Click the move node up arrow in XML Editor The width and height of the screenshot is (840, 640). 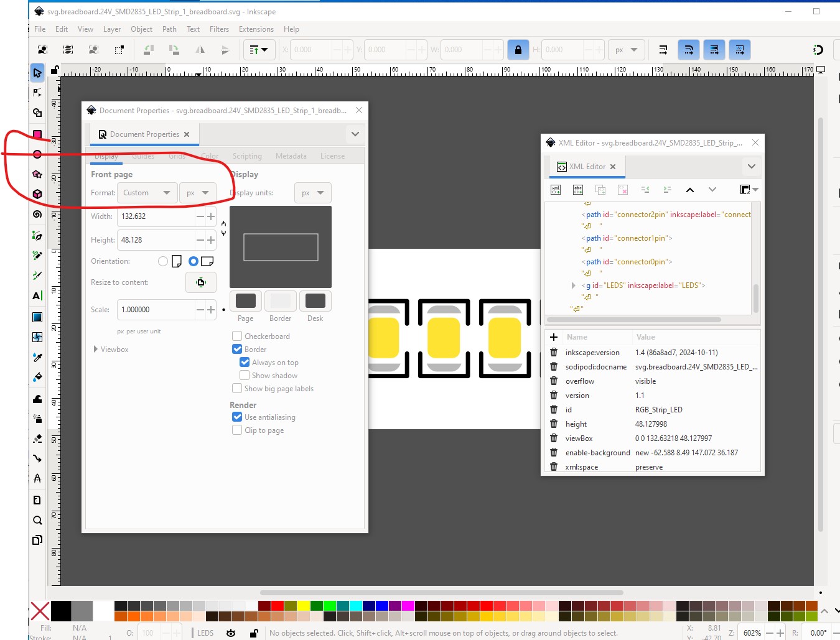pos(690,190)
